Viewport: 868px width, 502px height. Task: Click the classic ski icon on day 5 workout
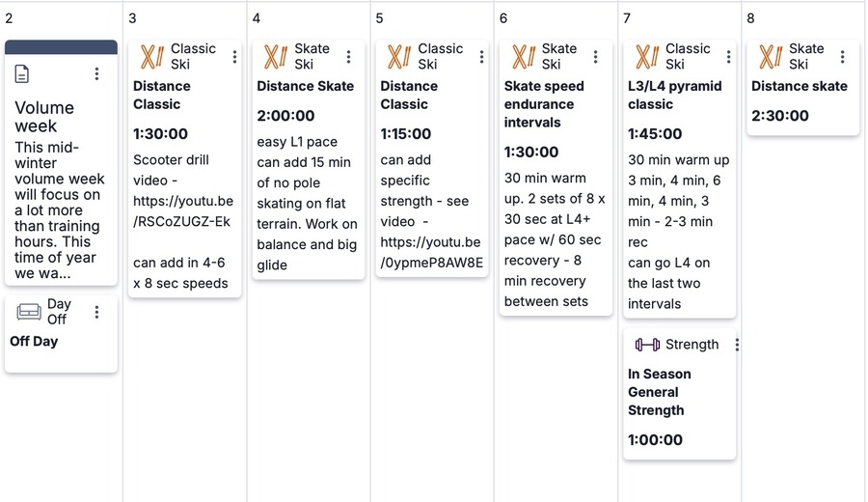399,57
